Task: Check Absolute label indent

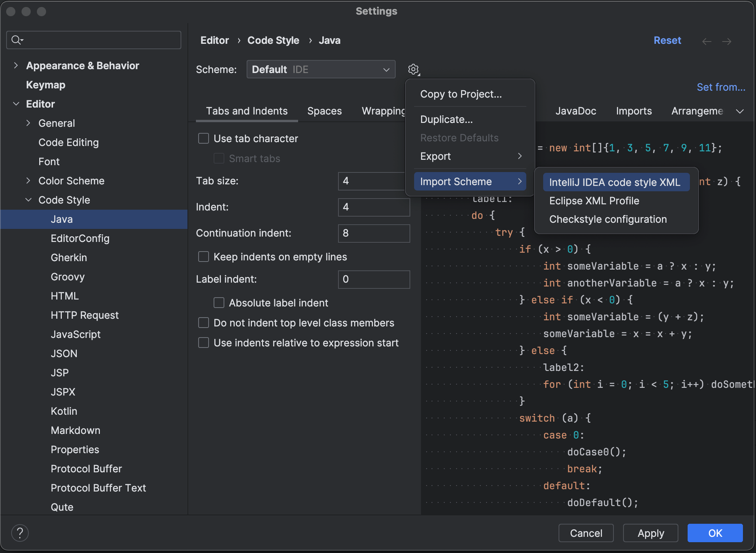Action: point(219,303)
